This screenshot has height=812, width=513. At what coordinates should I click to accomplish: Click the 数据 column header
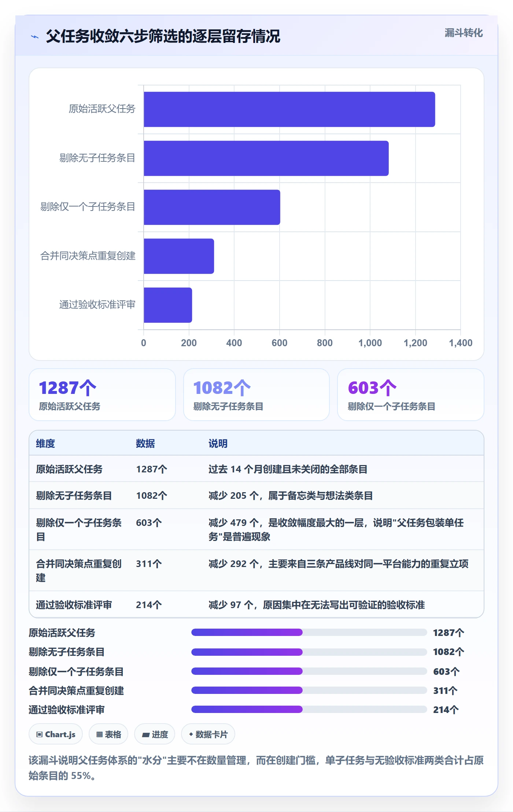145,443
